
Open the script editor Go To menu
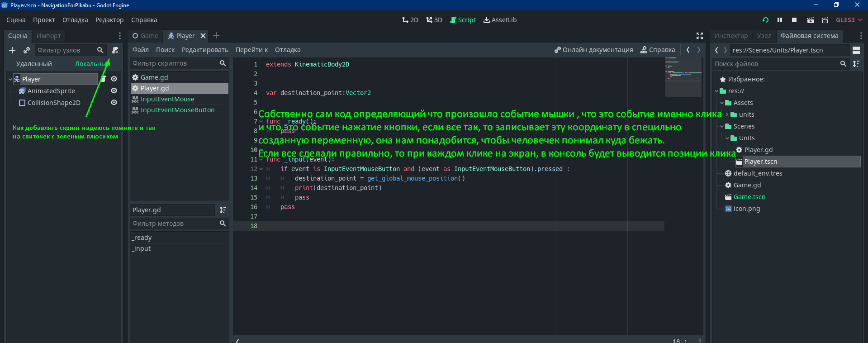pos(251,50)
